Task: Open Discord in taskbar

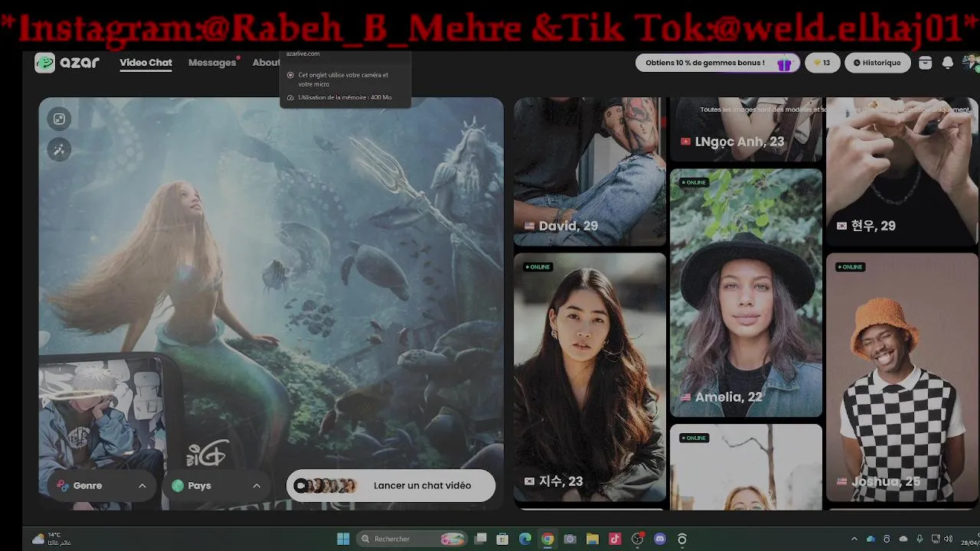Action: [660, 539]
